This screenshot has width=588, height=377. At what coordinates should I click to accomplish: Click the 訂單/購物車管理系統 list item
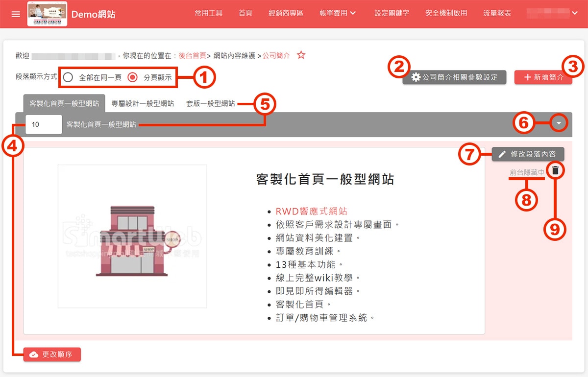click(325, 318)
